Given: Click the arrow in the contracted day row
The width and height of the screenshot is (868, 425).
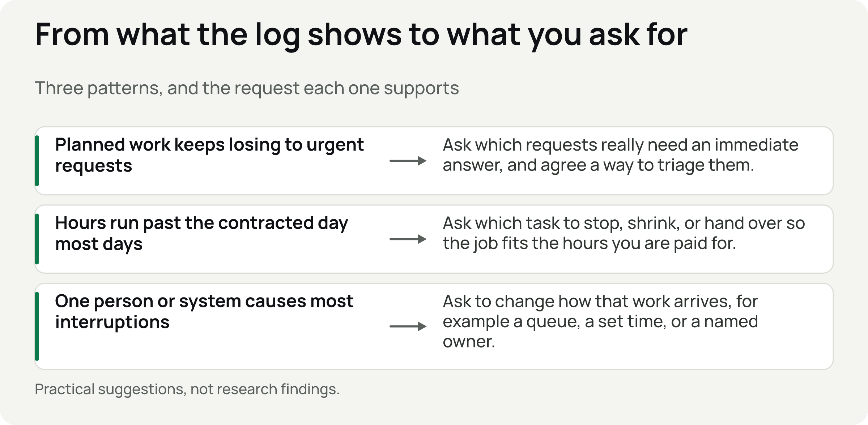Looking at the screenshot, I should click(x=408, y=239).
